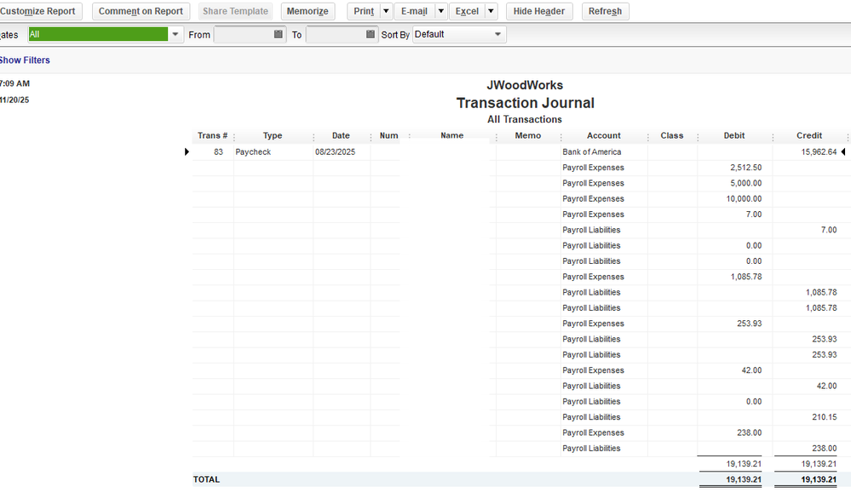The height and width of the screenshot is (504, 851).
Task: Open the Dates filter dropdown showing All
Action: pos(175,35)
